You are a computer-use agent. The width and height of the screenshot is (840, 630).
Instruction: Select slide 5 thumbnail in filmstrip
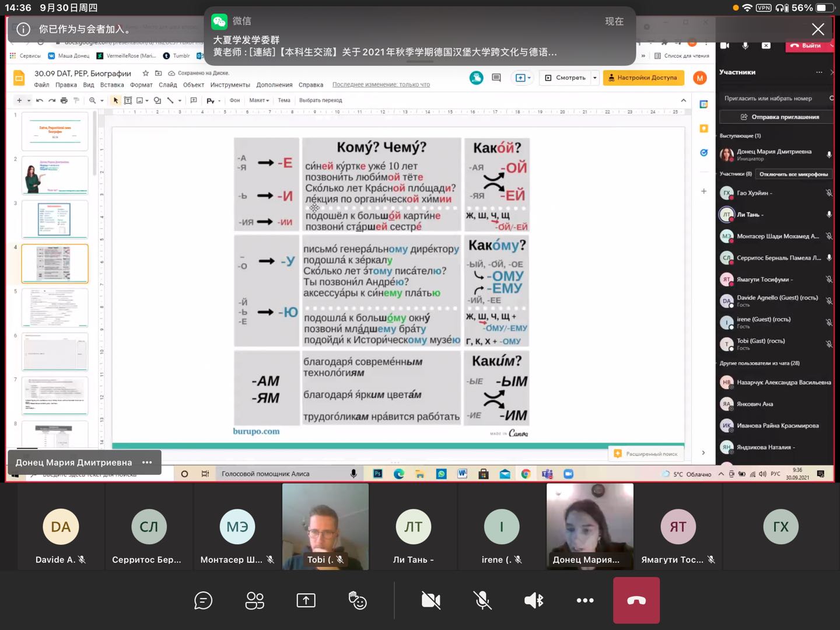[x=55, y=307]
